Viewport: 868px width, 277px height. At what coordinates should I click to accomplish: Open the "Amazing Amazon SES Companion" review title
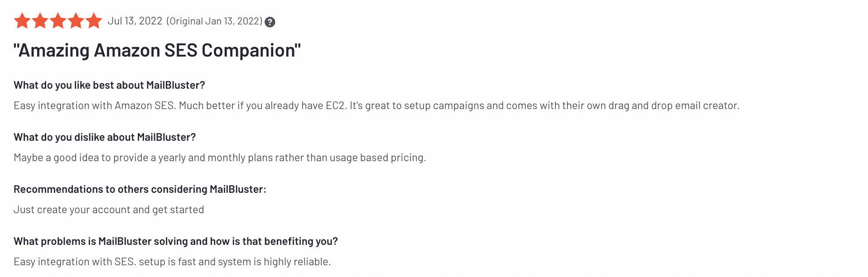(157, 50)
